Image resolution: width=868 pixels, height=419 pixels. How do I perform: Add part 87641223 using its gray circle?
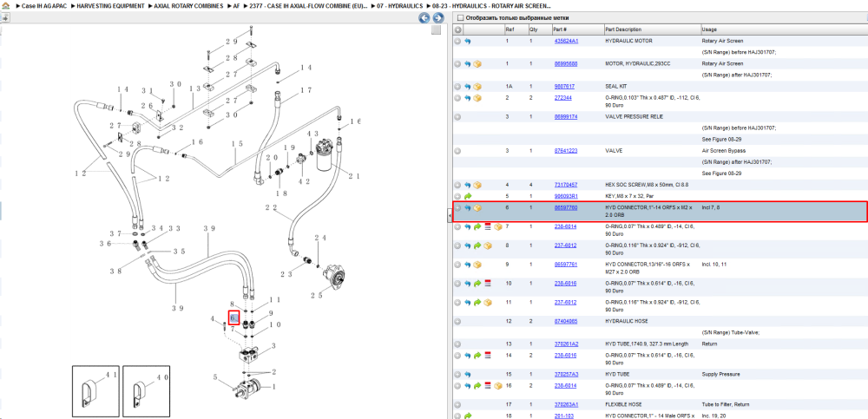457,151
